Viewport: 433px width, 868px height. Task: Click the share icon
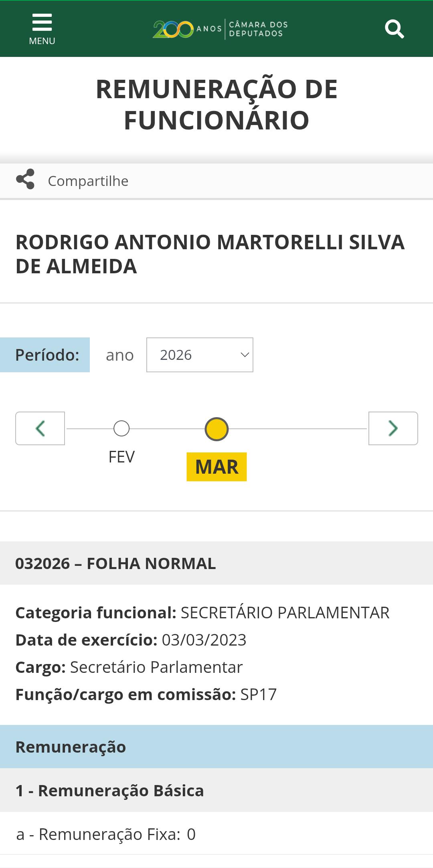tap(25, 179)
